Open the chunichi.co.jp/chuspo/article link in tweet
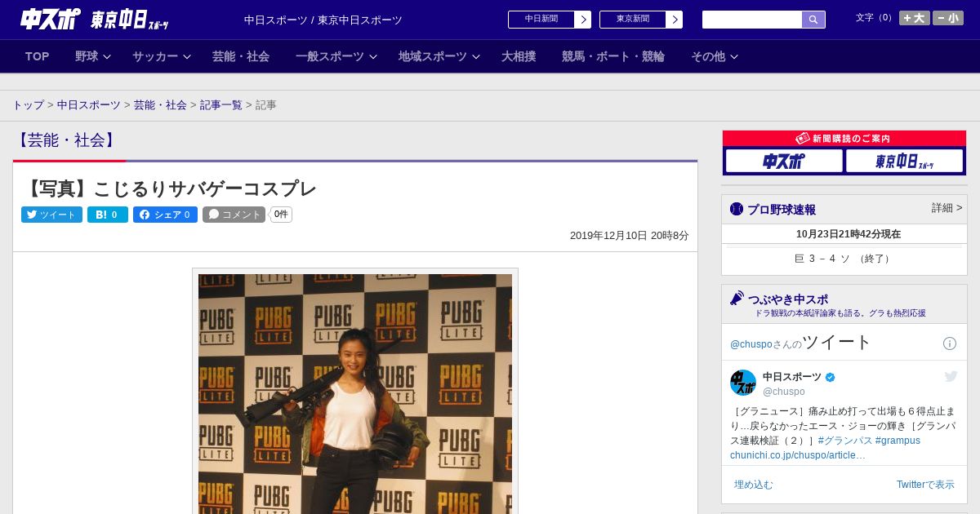Image resolution: width=980 pixels, height=514 pixels. pos(798,455)
